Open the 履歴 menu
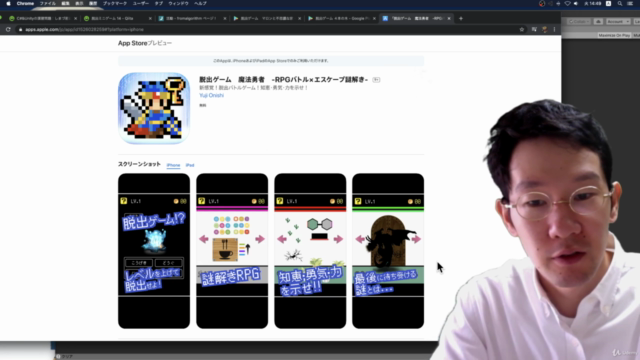Image resolution: width=640 pixels, height=360 pixels. (x=93, y=3)
